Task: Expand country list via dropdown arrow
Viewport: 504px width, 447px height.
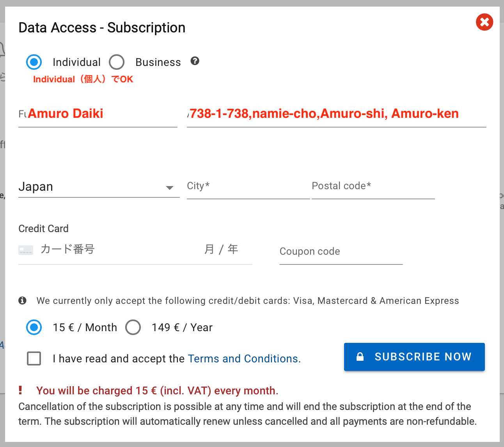Action: pos(169,188)
